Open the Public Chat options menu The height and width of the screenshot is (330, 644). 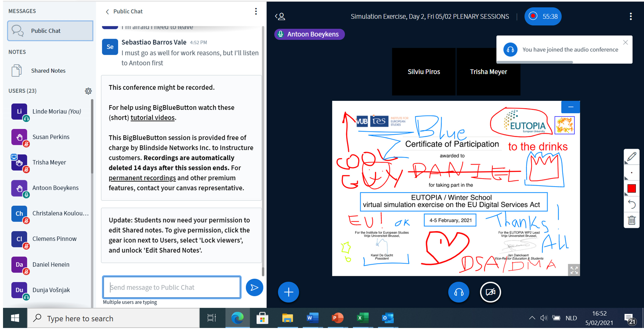point(256,11)
